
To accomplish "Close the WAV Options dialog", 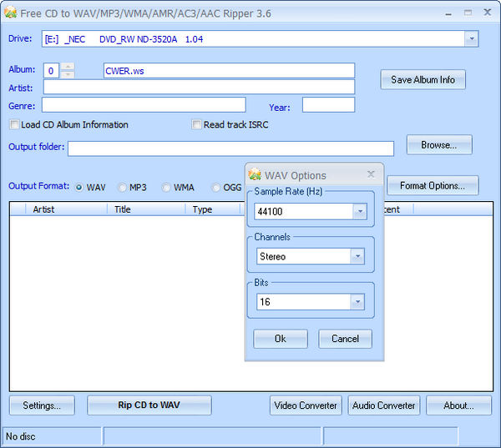I will point(371,175).
